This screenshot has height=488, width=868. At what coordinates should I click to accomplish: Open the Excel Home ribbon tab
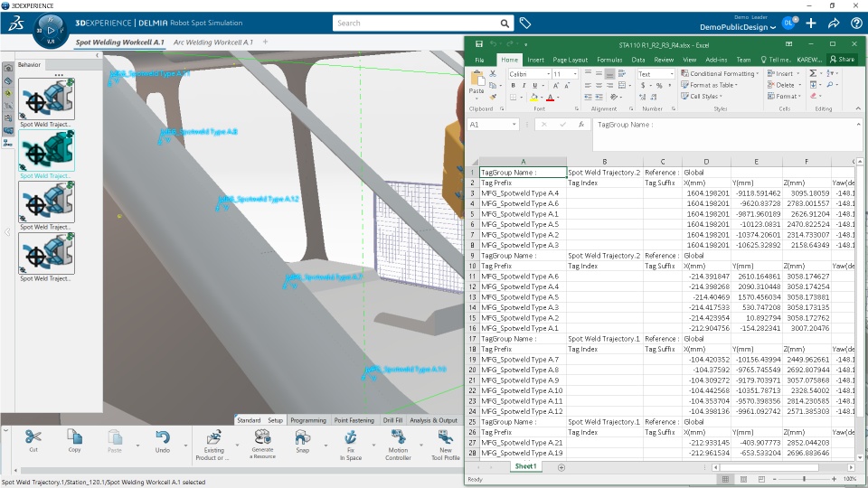tap(509, 60)
